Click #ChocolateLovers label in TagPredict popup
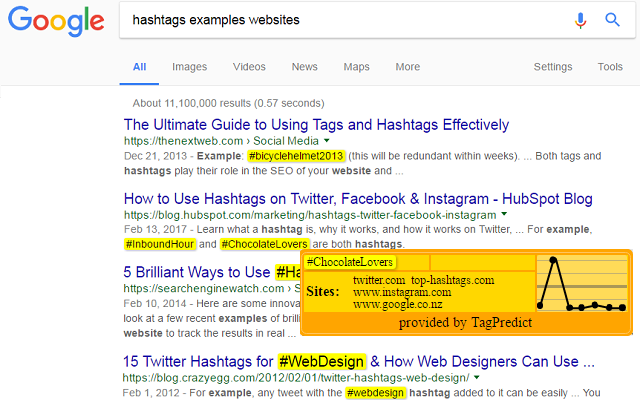Screen dimensions: 640x400 350,262
